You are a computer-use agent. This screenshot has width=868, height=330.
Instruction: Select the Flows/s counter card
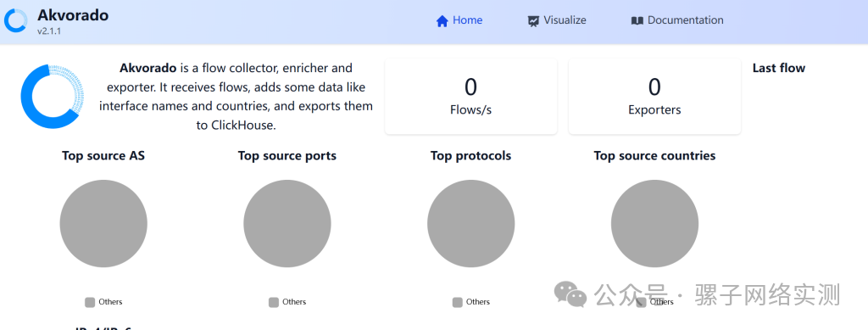470,97
